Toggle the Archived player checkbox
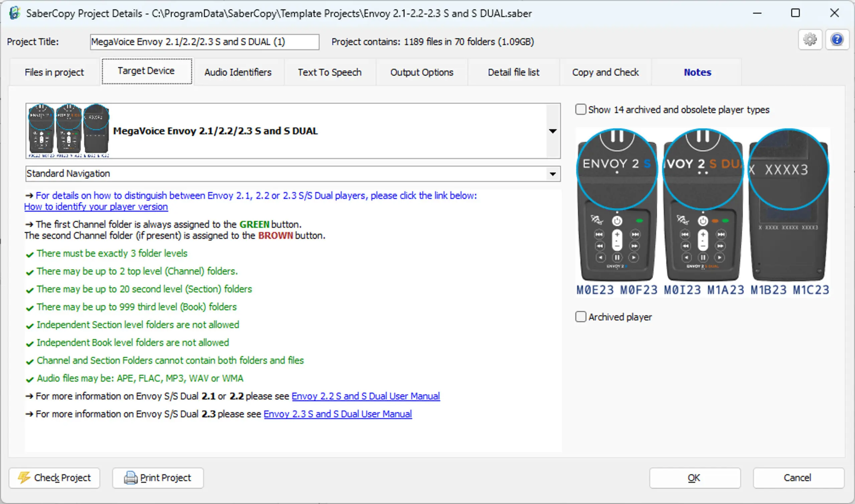 point(581,317)
